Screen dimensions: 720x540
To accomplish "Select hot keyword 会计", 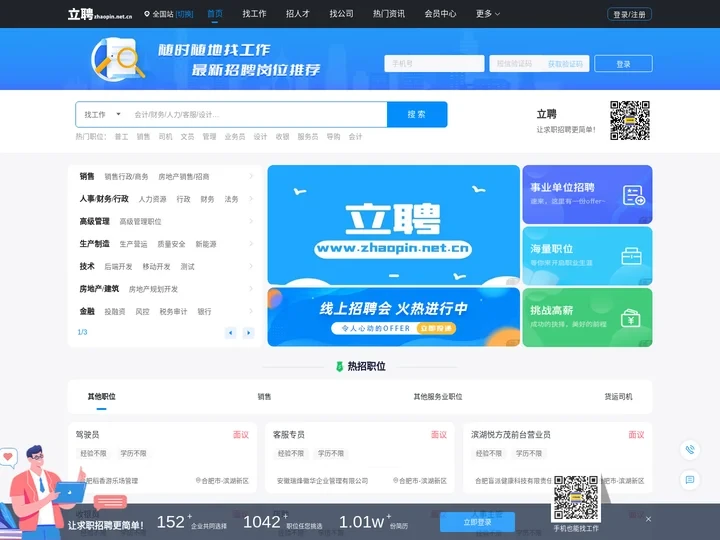I will click(x=355, y=137).
